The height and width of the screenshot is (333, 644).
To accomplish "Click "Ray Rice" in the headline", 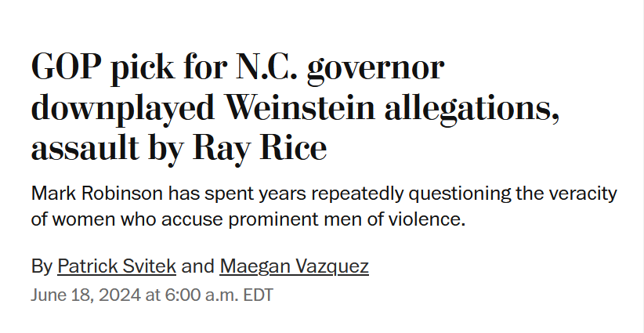I will pos(259,148).
